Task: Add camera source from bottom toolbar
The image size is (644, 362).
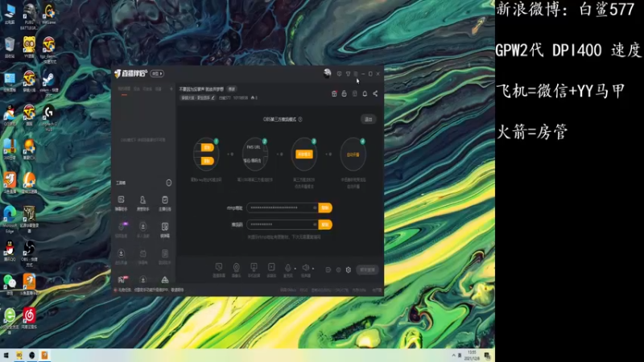Action: click(236, 270)
